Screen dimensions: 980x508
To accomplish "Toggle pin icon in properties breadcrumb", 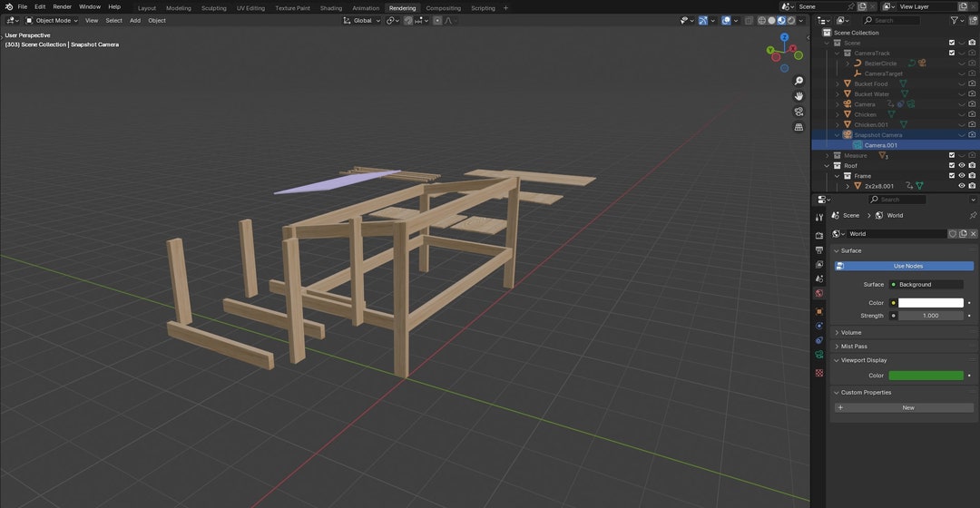I will (973, 215).
